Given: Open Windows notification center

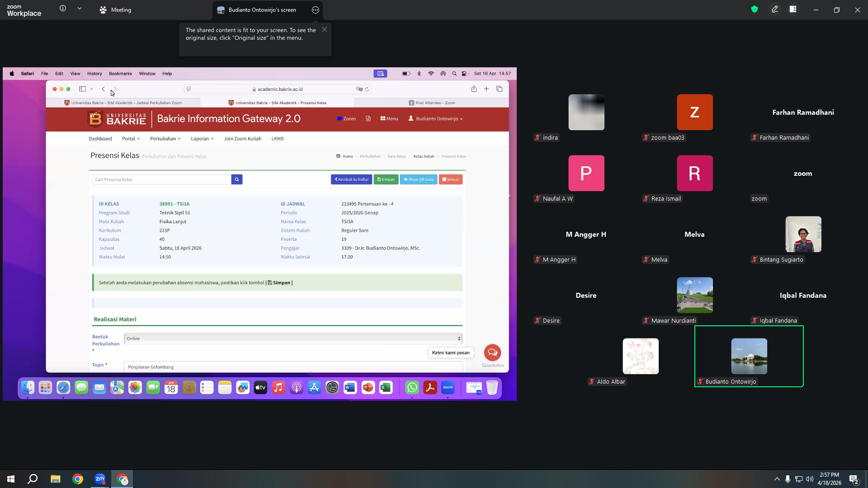Looking at the screenshot, I should (x=854, y=479).
